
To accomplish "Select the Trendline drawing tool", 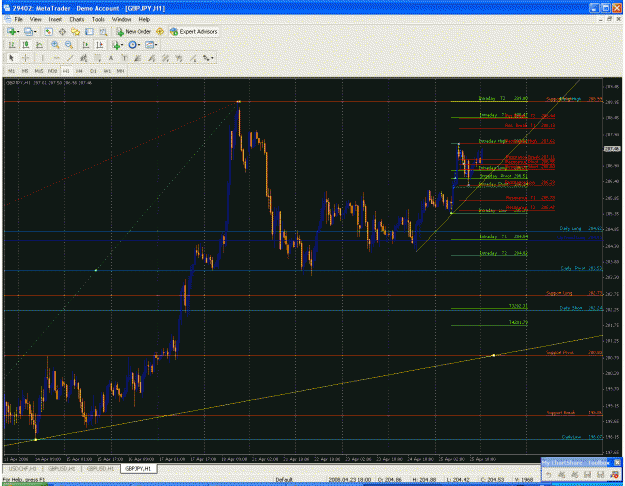I will click(x=70, y=58).
